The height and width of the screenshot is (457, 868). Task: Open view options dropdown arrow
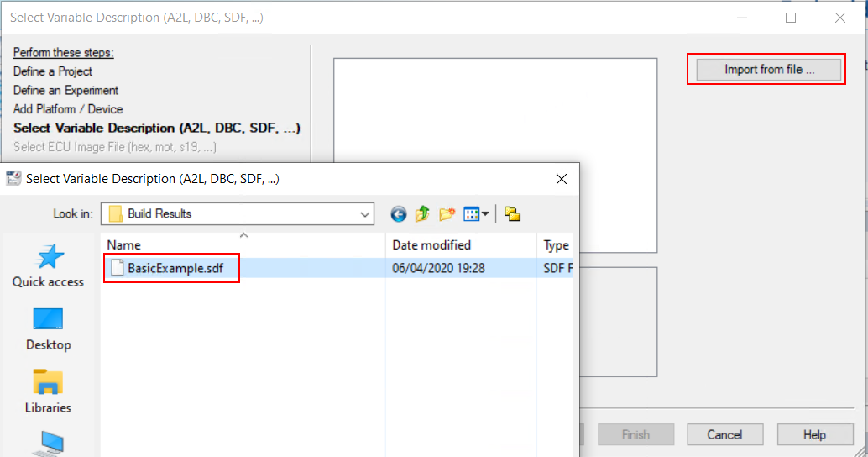point(485,214)
